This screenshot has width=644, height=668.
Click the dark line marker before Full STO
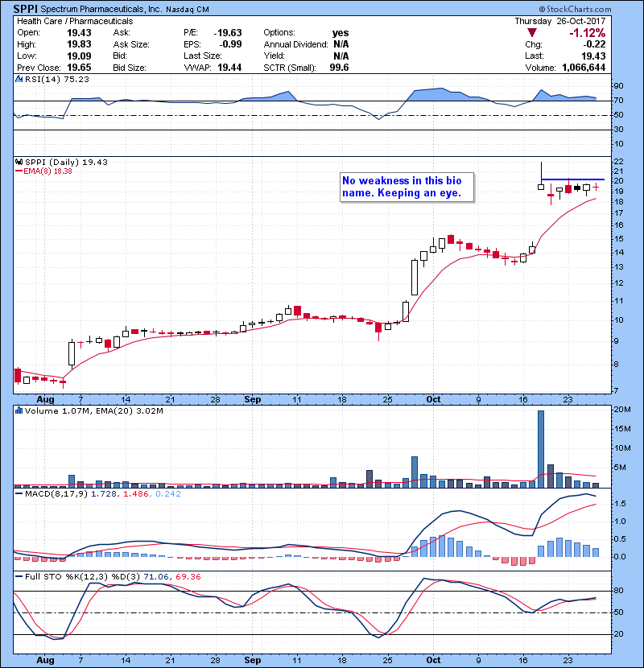19,576
